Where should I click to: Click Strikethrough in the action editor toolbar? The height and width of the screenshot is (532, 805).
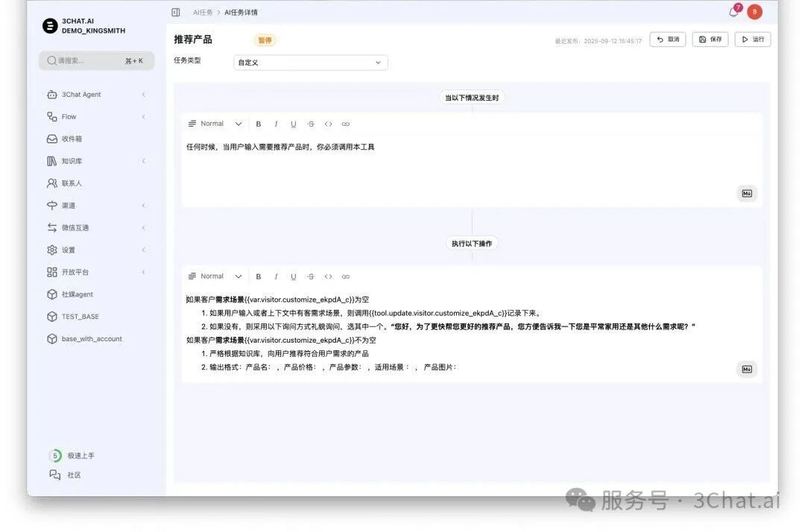click(311, 276)
